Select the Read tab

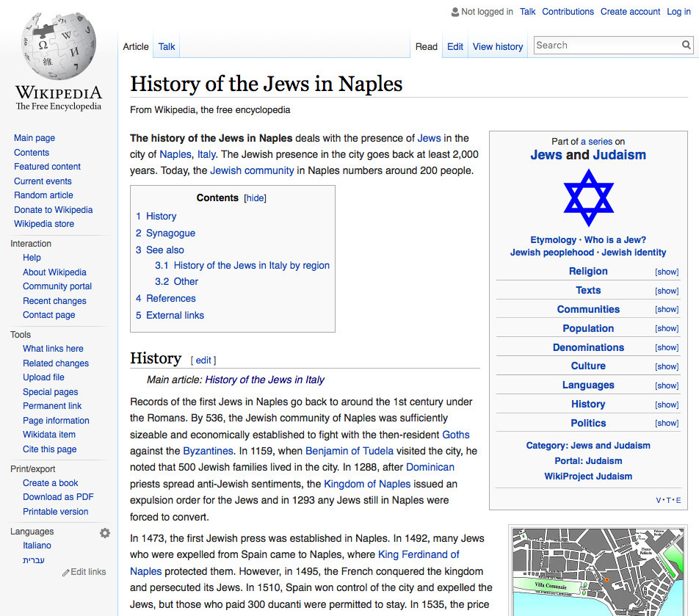tap(426, 46)
